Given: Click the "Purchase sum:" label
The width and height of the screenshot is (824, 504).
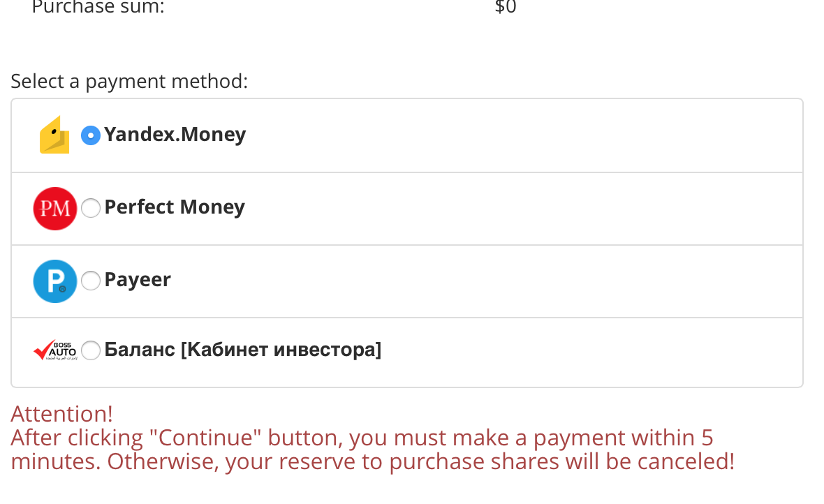Looking at the screenshot, I should point(98,8).
